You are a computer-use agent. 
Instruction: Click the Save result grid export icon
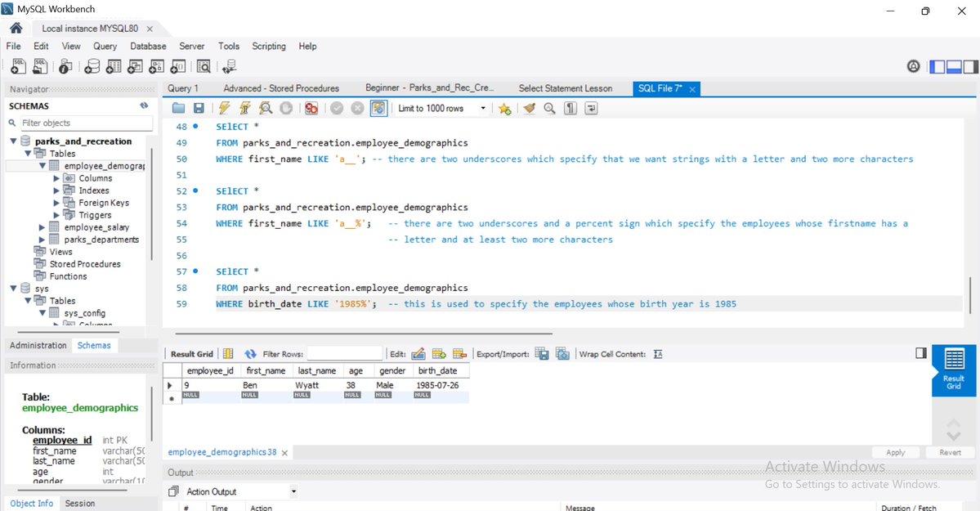[x=542, y=352]
